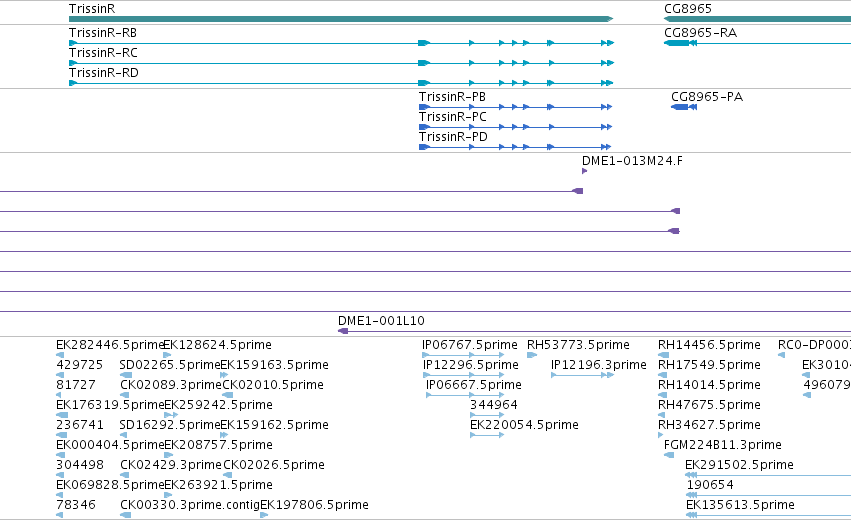Image resolution: width=851 pixels, height=520 pixels.
Task: Select the CG8965-RA transcript label
Action: pos(701,33)
